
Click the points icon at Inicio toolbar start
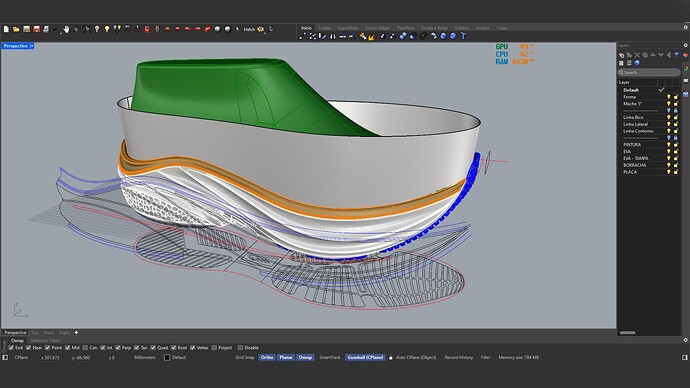click(302, 36)
